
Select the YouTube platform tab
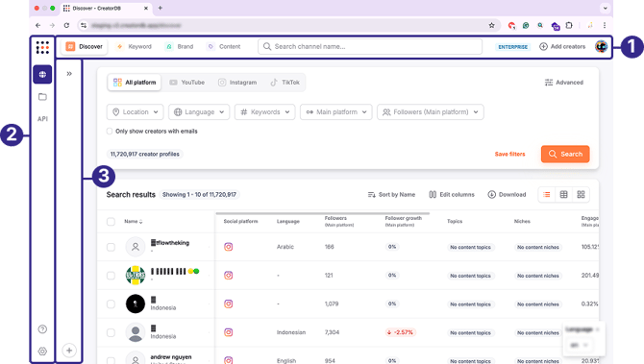pyautogui.click(x=186, y=83)
